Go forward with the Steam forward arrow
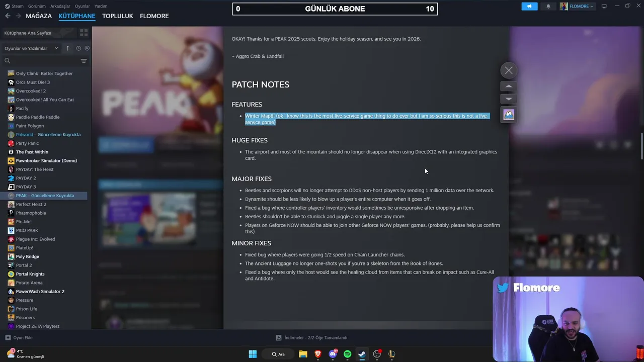 [x=18, y=16]
